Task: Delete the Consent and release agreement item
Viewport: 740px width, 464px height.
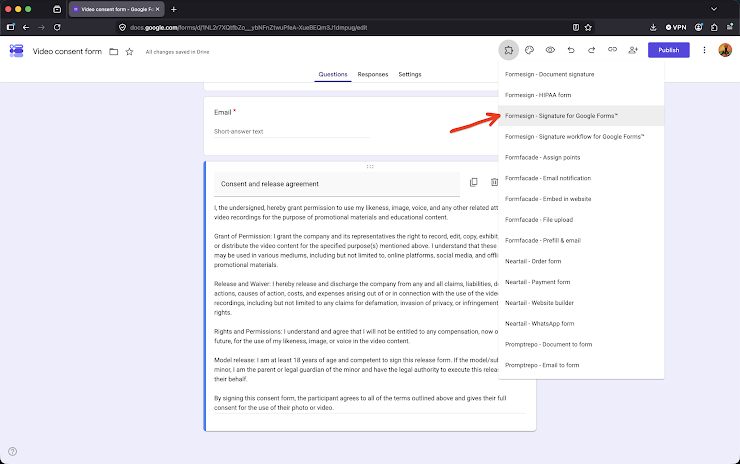Action: (x=494, y=182)
